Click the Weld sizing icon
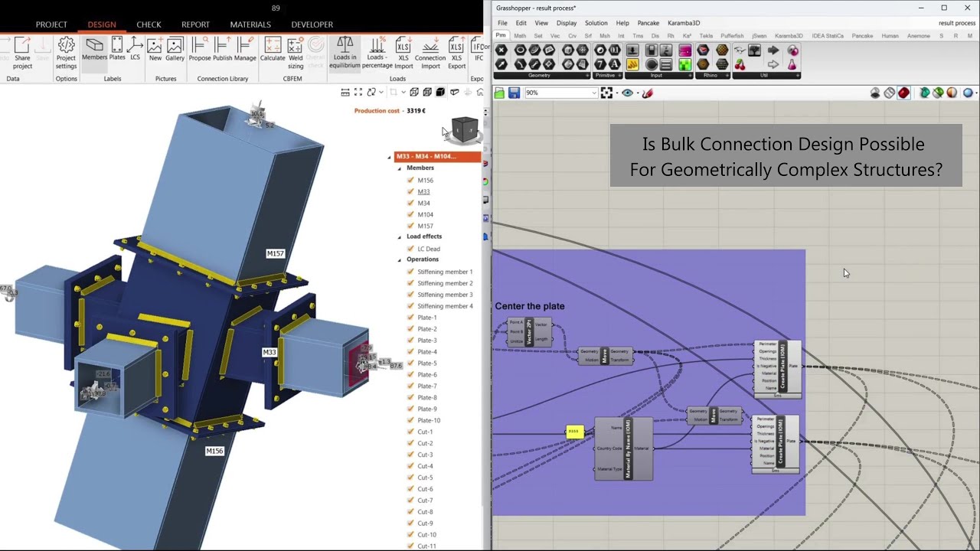Viewport: 980px width, 551px height. [x=296, y=52]
